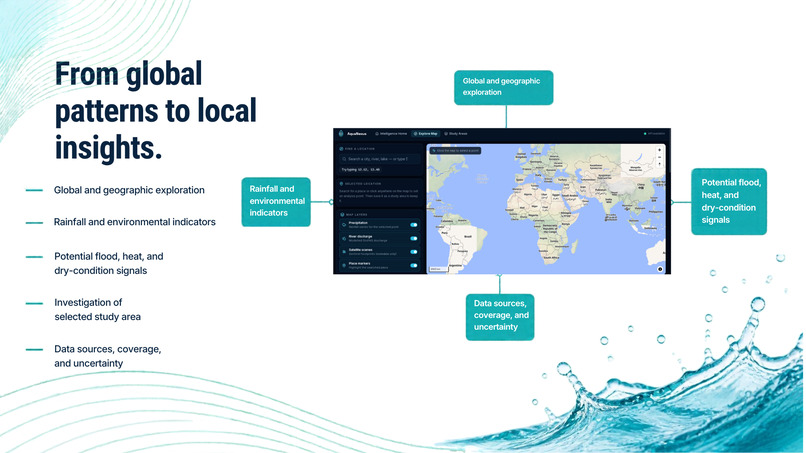
Task: Click the map zoom out button
Action: (660, 157)
